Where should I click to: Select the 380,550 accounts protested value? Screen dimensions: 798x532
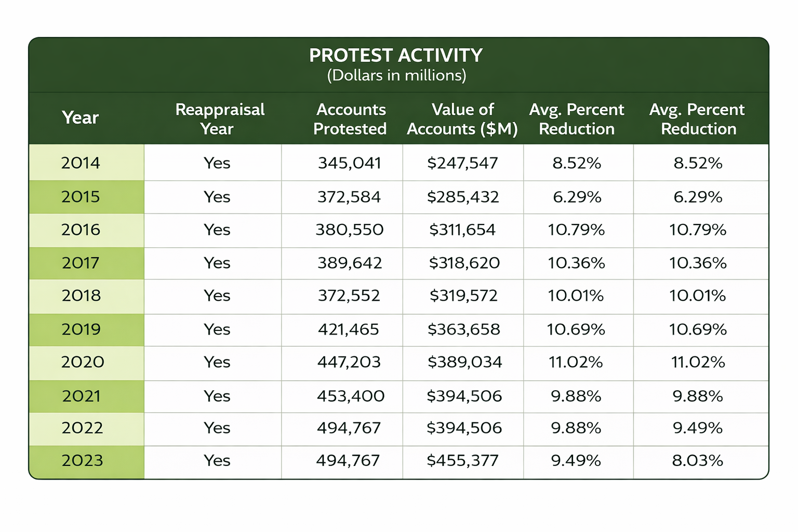(350, 230)
